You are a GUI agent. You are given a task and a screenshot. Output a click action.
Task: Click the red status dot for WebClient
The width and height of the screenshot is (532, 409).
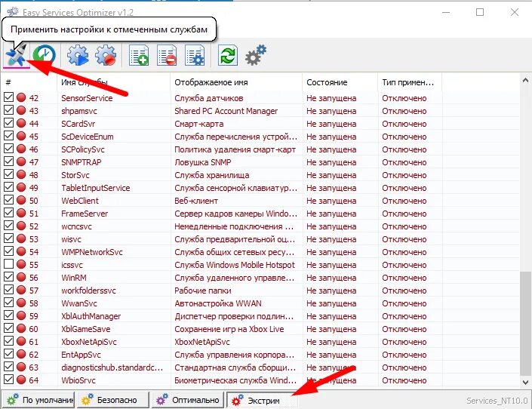[x=21, y=200]
